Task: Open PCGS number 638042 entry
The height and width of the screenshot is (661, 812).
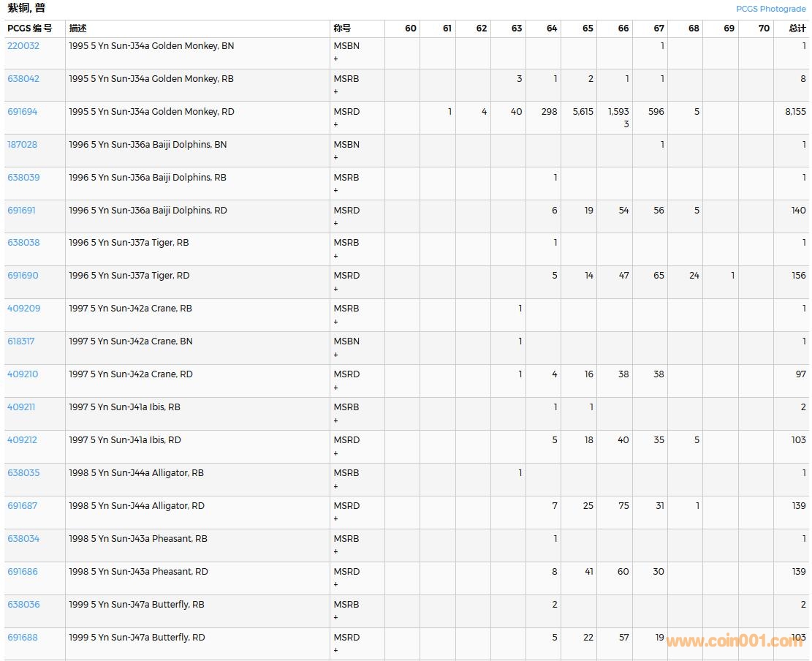Action: 23,79
